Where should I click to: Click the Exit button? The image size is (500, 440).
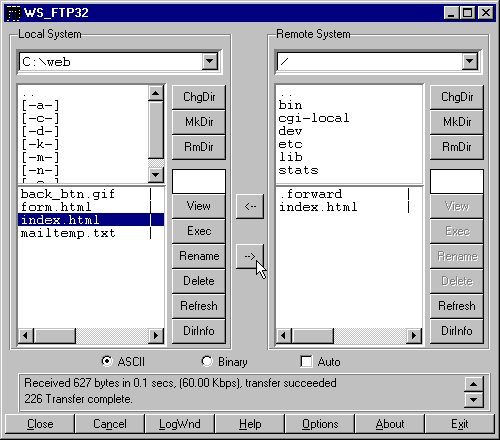pyautogui.click(x=460, y=424)
